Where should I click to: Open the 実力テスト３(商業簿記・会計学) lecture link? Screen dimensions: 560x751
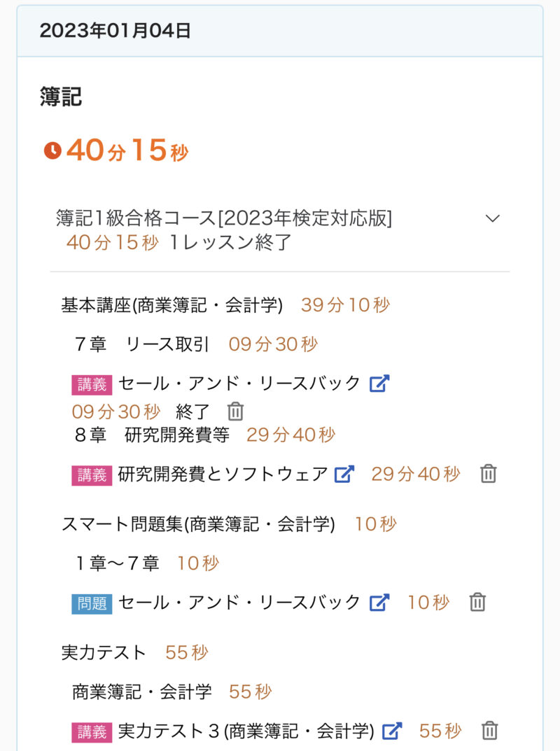click(x=246, y=731)
